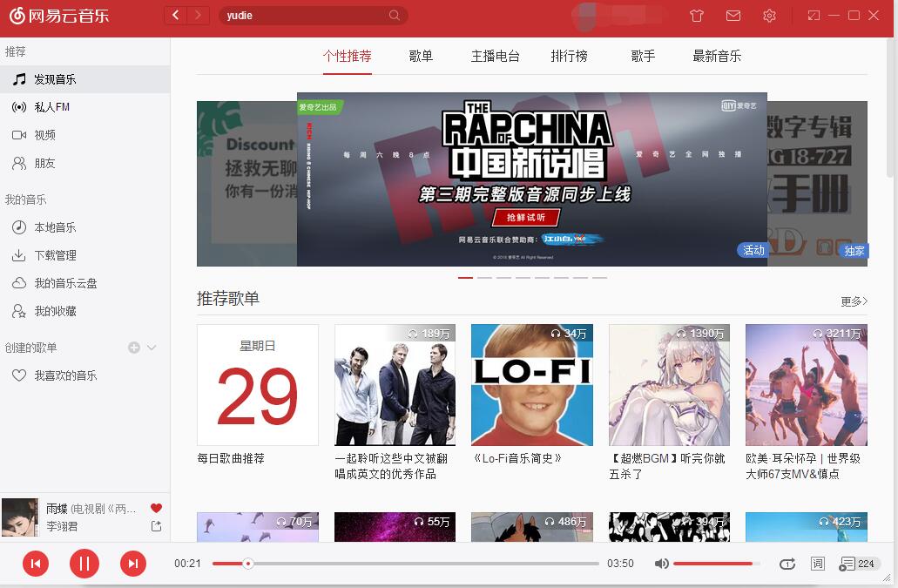Click the 抢鲜试听 button on the banner
The image size is (898, 588).
tap(526, 218)
